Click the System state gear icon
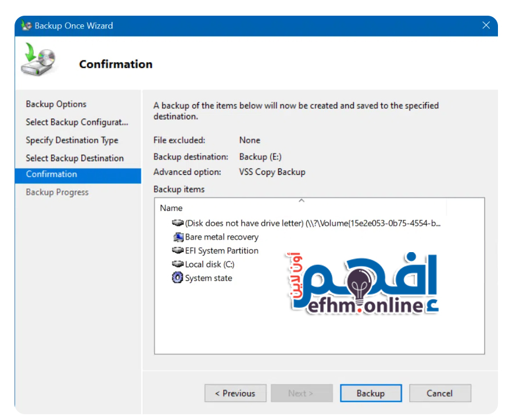The image size is (509, 420). coord(178,278)
